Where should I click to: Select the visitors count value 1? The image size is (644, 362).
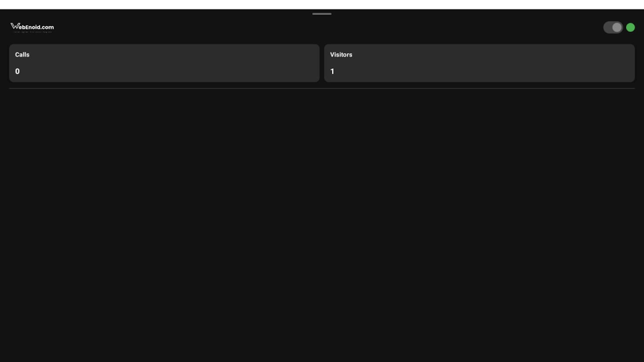click(332, 71)
